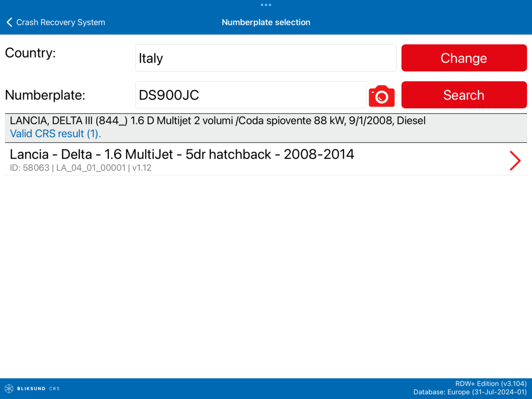Click the Country: label
This screenshot has width=532, height=399.
(31, 53)
